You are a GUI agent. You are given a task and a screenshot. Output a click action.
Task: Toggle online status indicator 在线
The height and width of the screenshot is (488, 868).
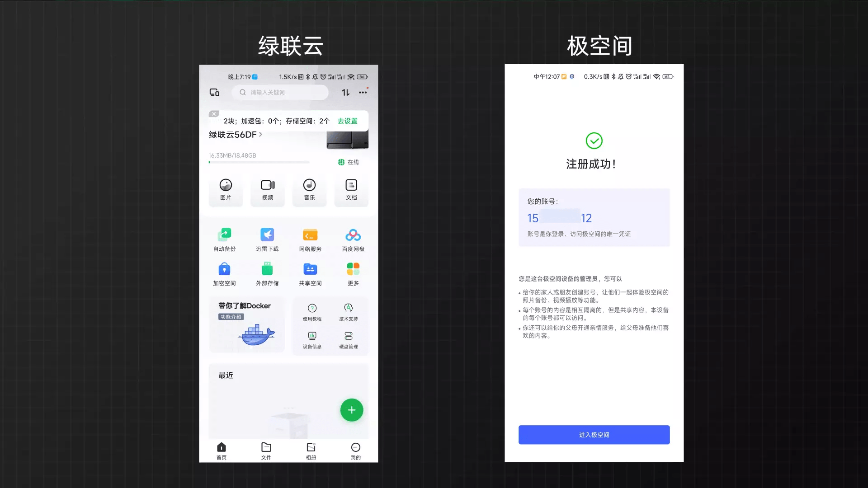pos(349,162)
